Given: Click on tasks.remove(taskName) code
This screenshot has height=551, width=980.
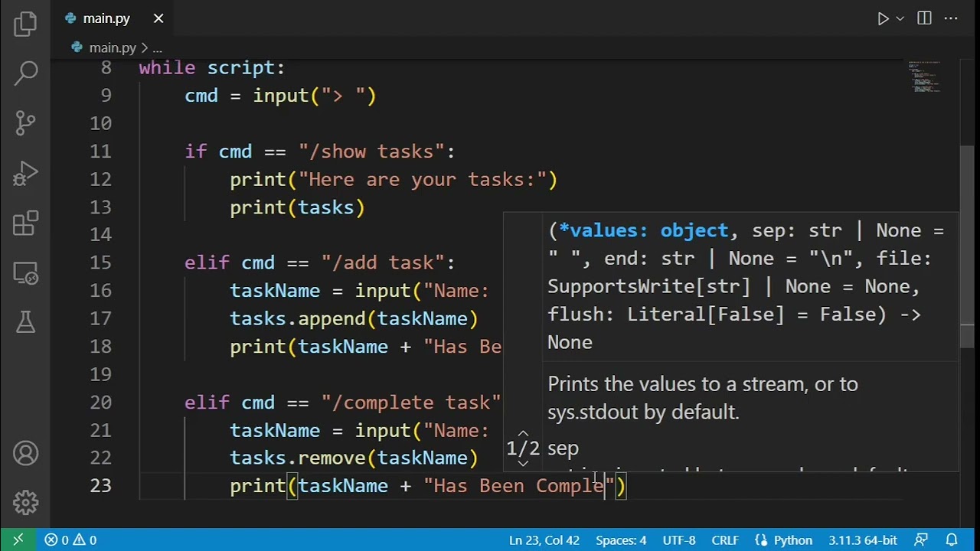Looking at the screenshot, I should 354,458.
